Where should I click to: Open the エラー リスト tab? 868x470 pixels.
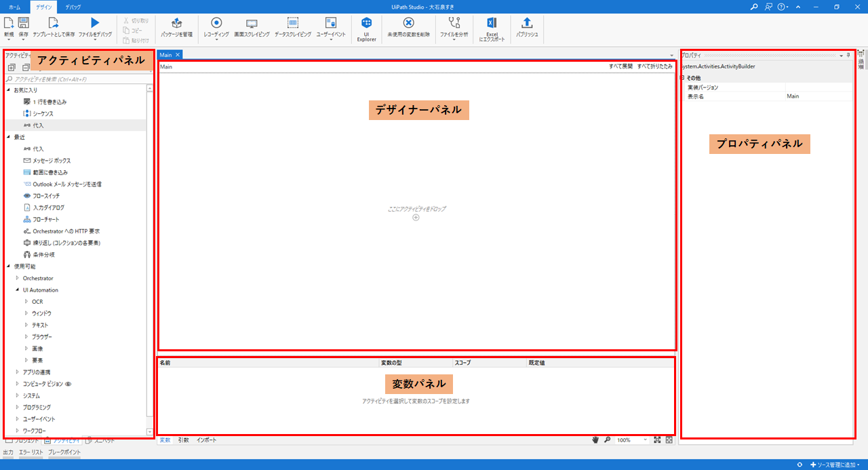[x=31, y=452]
